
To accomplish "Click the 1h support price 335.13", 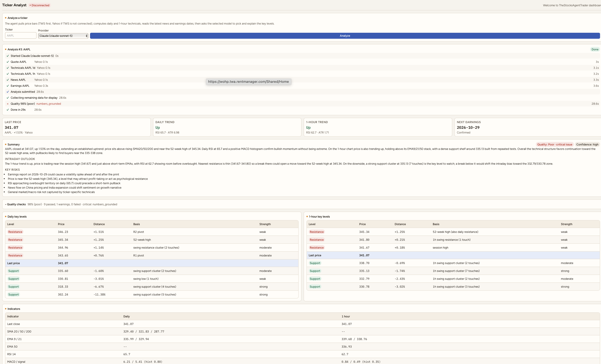I will [x=364, y=271].
